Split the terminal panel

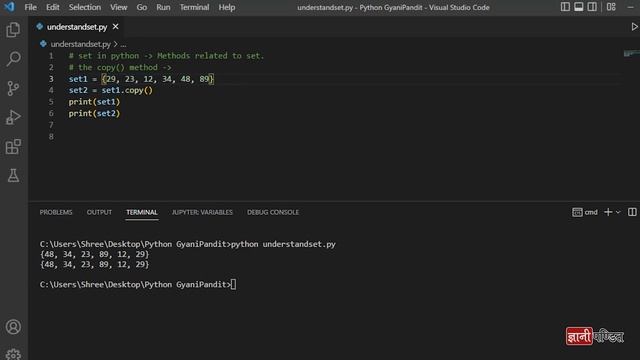pos(632,212)
